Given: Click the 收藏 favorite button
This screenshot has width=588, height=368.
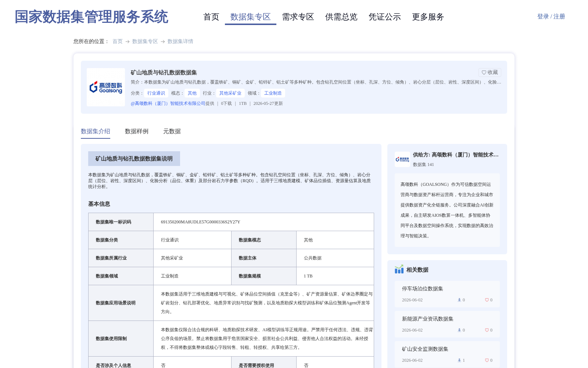Looking at the screenshot, I should (x=490, y=72).
